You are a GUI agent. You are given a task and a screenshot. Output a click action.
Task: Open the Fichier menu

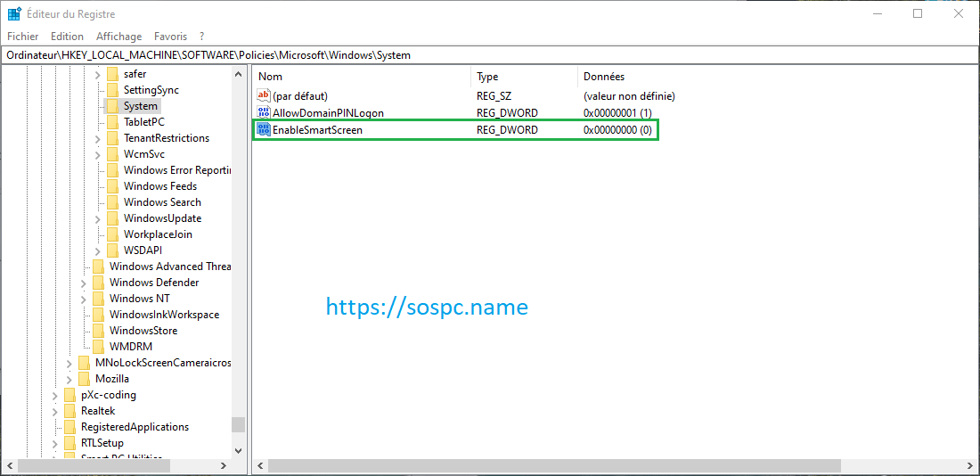tap(22, 37)
